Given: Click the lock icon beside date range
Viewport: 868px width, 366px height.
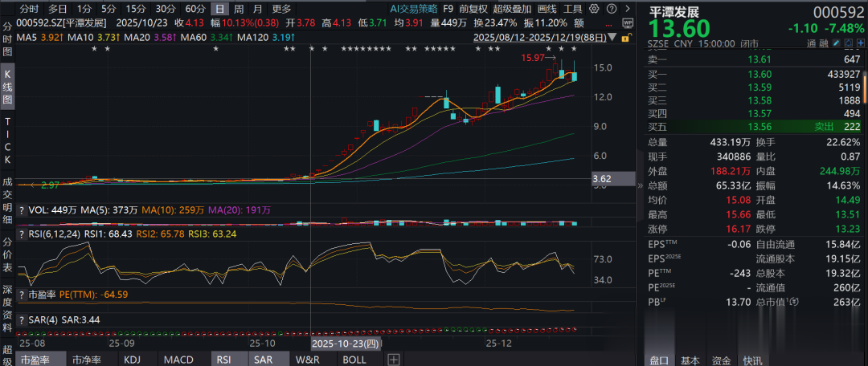Looking at the screenshot, I should pos(624,37).
